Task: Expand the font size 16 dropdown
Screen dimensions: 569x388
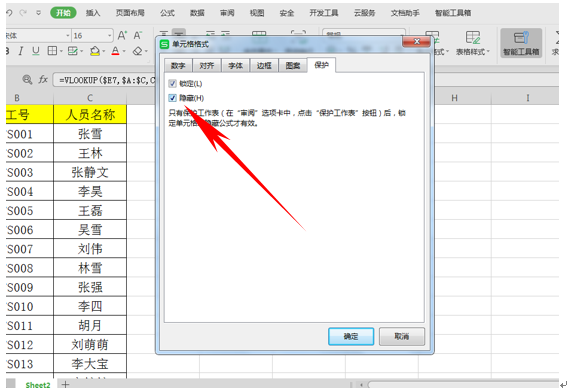Action: [x=109, y=36]
